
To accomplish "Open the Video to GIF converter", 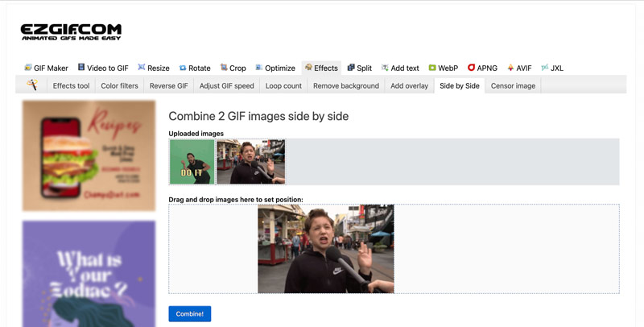I will [104, 68].
